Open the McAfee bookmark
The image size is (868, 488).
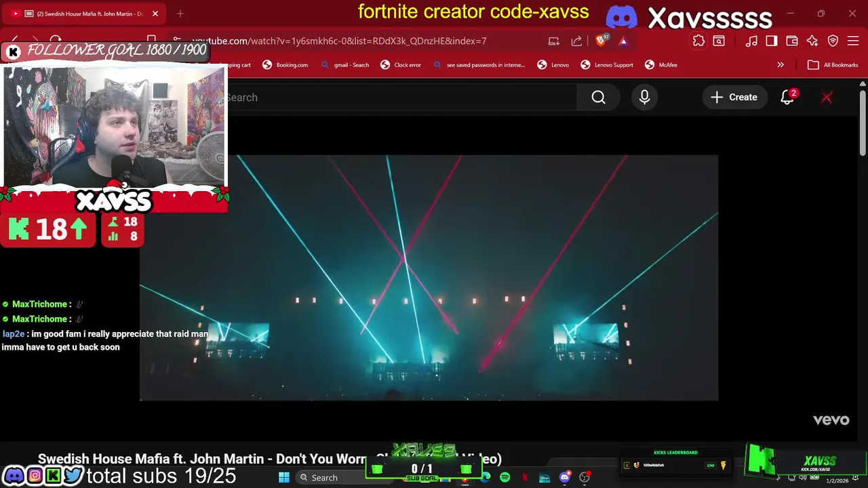661,65
